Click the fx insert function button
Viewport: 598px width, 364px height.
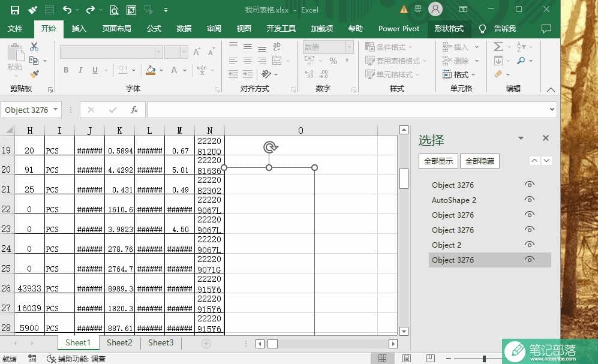coord(134,110)
